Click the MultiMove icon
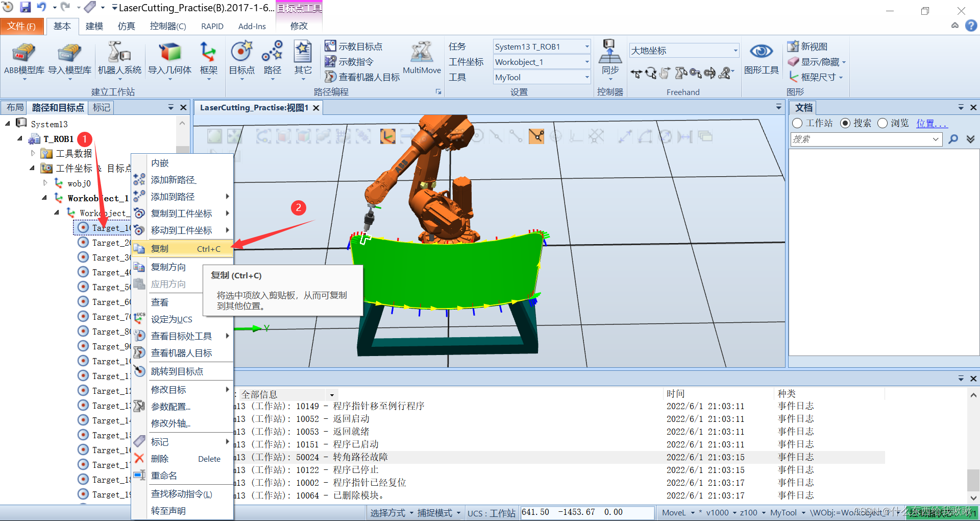Screen dimensions: 980x521 (x=422, y=59)
